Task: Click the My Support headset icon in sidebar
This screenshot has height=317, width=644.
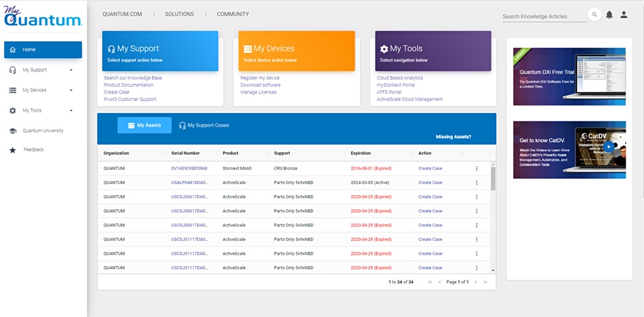Action: click(13, 70)
